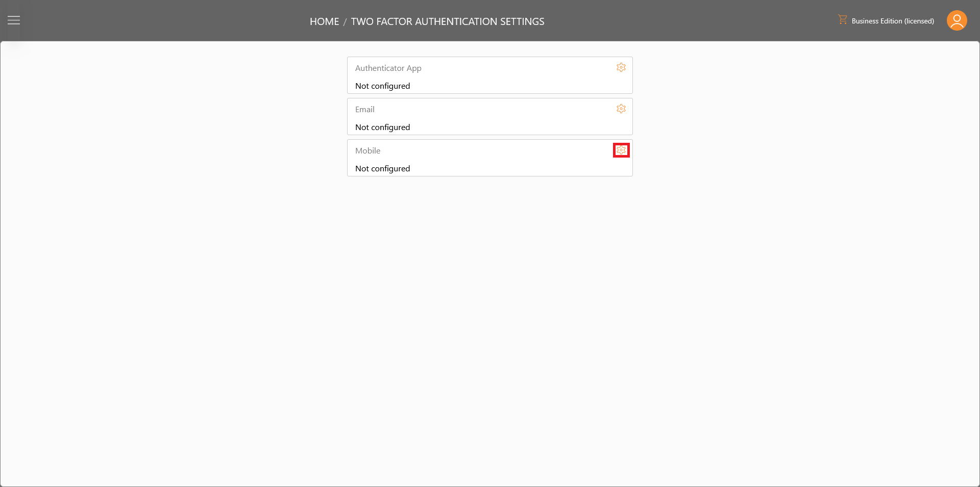Select the Authenticator App title
980x487 pixels.
(x=388, y=68)
